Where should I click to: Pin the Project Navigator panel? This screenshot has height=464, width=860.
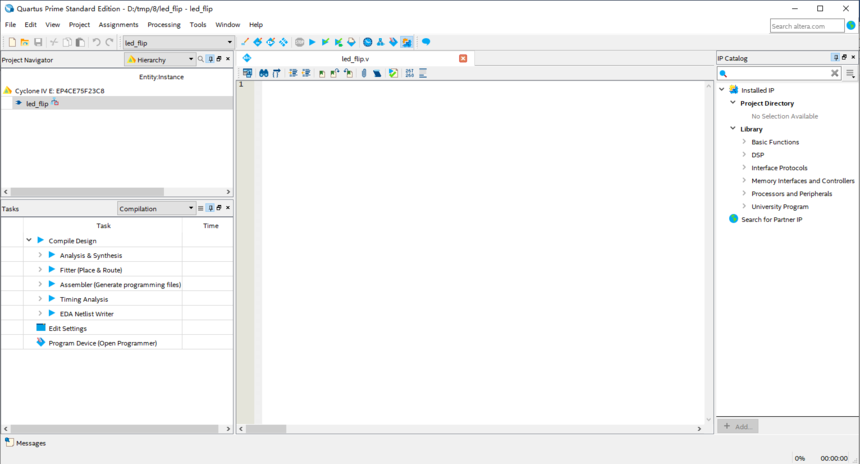(211, 59)
